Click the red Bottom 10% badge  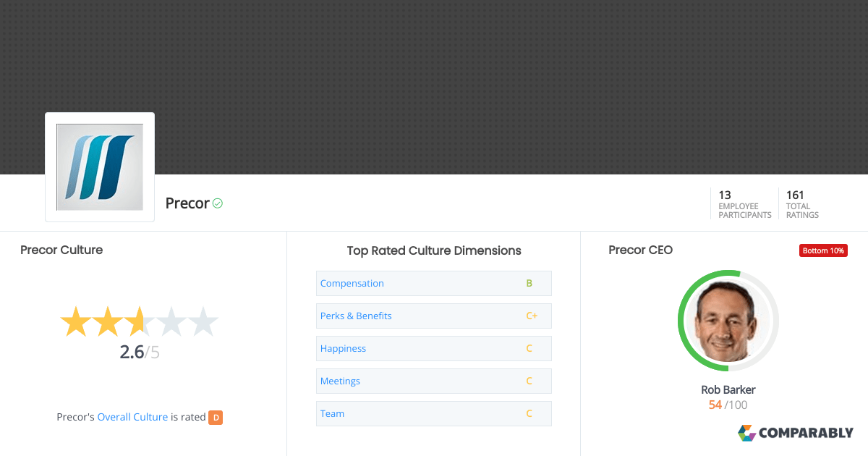823,250
